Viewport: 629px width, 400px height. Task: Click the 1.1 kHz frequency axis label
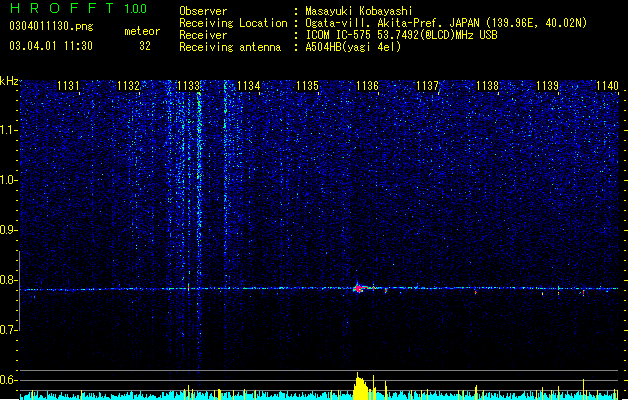coord(9,130)
